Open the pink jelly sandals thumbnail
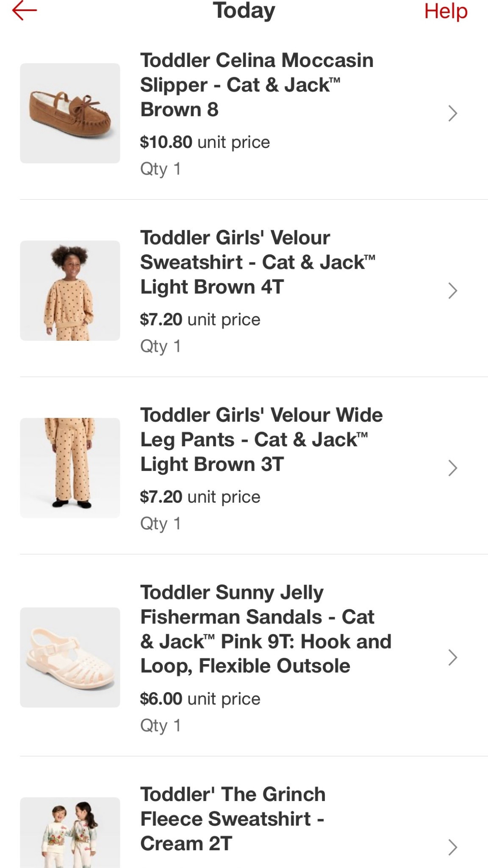 70,657
